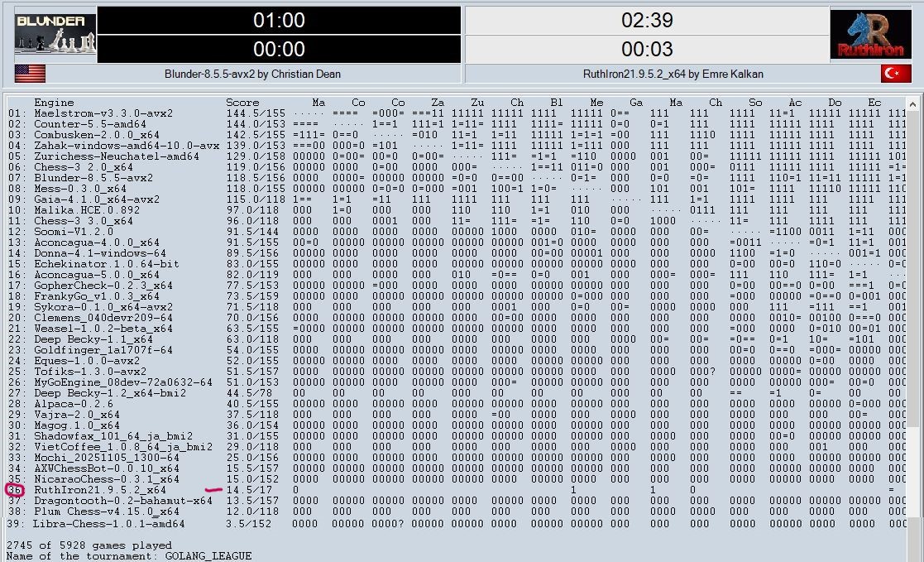Select the Magog.1.0_x64 row
Image resolution: width=924 pixels, height=562 pixels.
(457, 425)
